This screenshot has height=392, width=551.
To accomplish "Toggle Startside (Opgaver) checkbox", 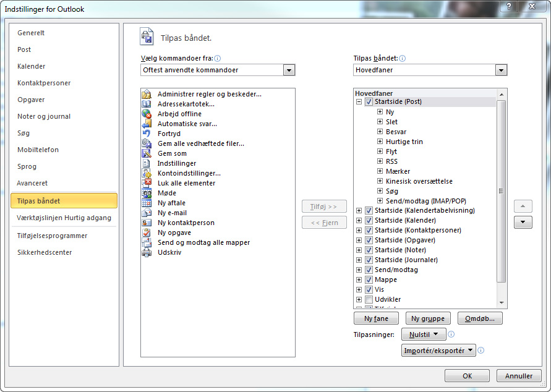I will tap(369, 240).
